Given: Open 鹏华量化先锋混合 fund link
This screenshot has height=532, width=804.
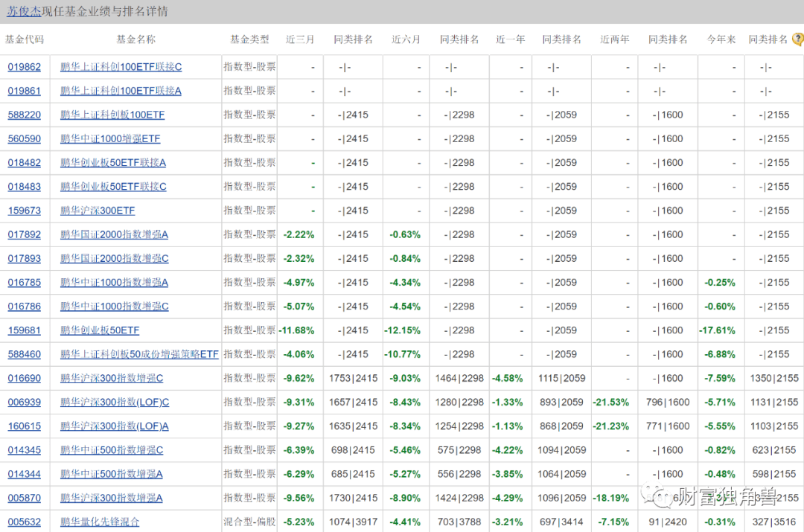Looking at the screenshot, I should [x=100, y=522].
